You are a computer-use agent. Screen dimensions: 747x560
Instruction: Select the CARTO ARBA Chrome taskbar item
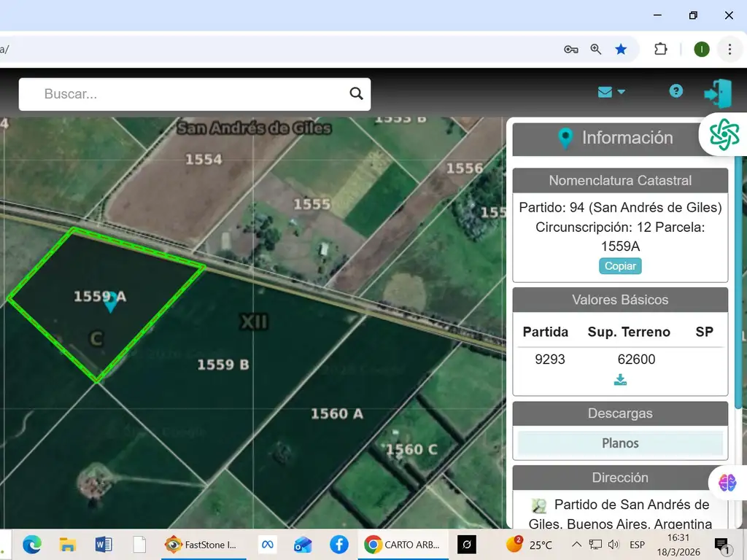point(401,545)
